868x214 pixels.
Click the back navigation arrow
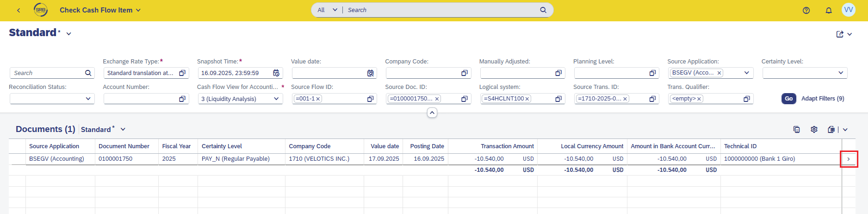[x=19, y=10]
